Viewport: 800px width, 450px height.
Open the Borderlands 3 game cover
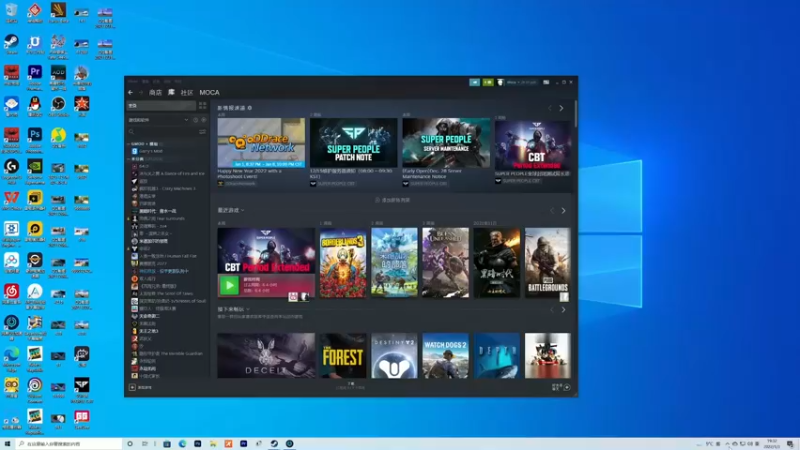click(343, 263)
